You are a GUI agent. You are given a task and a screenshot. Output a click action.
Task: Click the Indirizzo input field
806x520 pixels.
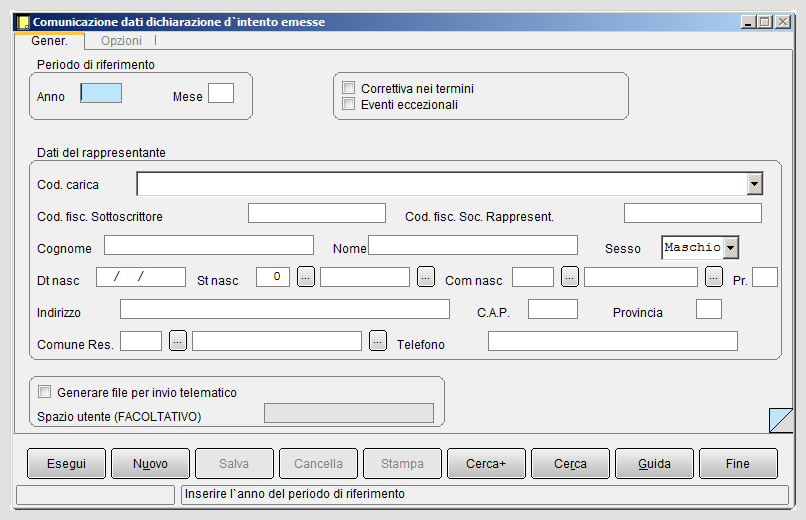click(285, 309)
